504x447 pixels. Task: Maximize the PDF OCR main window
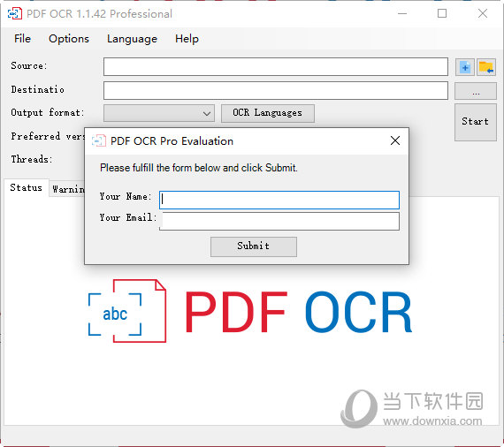point(442,13)
